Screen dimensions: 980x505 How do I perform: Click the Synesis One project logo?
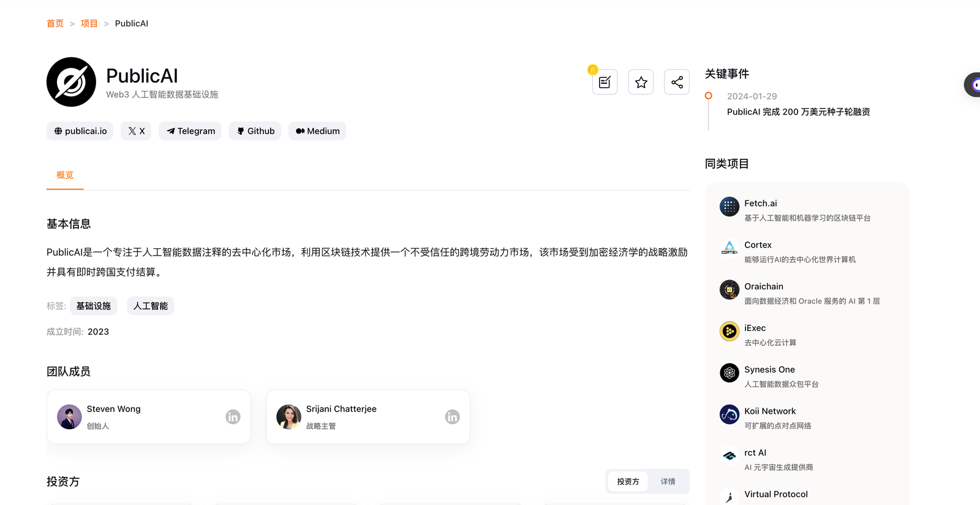click(729, 373)
